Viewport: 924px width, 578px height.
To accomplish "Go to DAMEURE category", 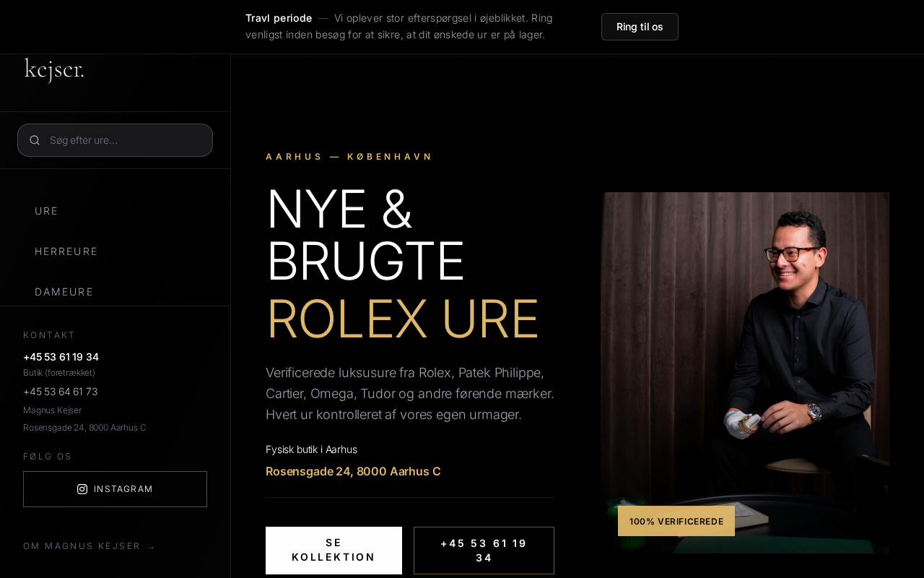I will pyautogui.click(x=64, y=292).
